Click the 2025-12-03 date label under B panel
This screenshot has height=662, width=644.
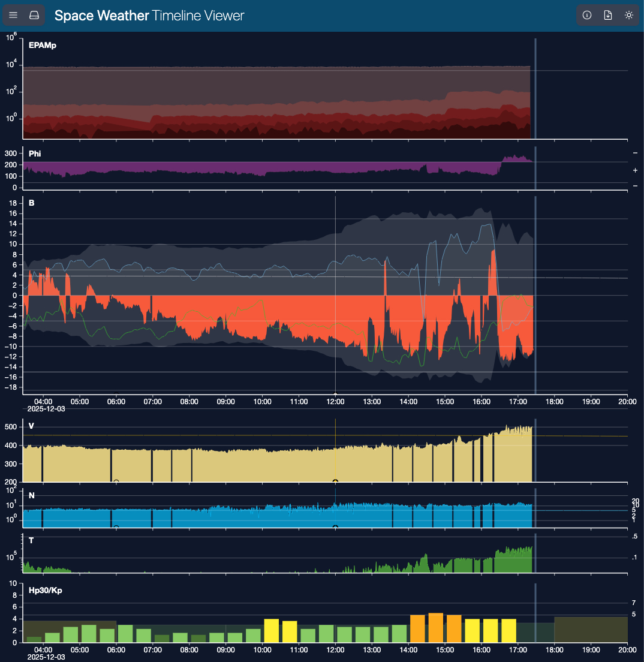46,409
